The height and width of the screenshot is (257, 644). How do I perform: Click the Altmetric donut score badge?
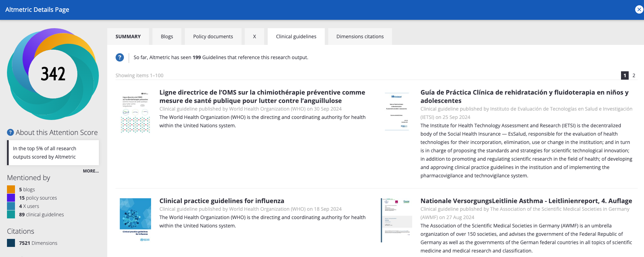53,74
